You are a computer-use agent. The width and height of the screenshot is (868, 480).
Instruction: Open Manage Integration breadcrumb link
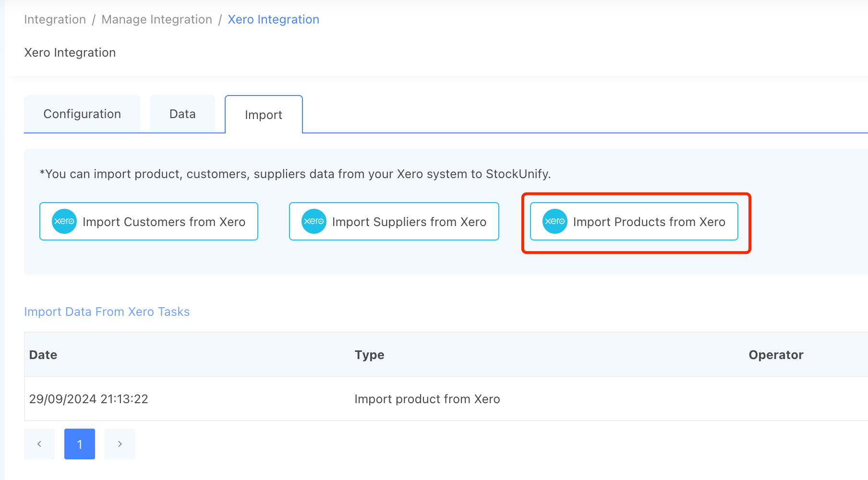click(157, 20)
